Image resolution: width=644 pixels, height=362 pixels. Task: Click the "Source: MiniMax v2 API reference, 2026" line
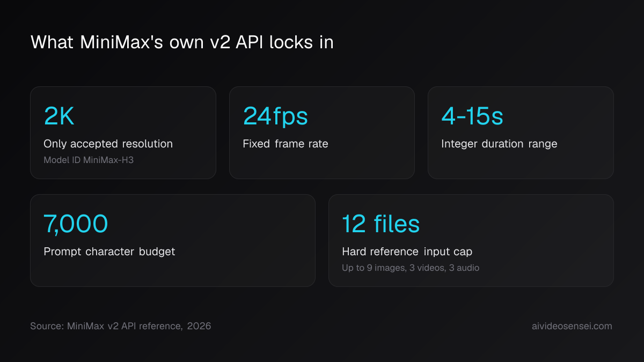click(x=121, y=326)
